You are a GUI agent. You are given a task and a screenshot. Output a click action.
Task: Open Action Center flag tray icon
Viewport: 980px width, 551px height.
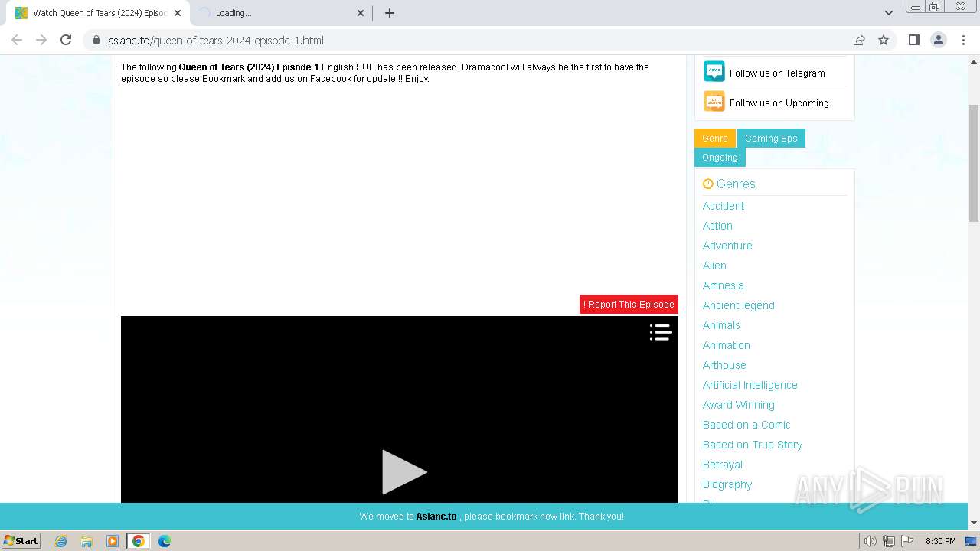907,541
